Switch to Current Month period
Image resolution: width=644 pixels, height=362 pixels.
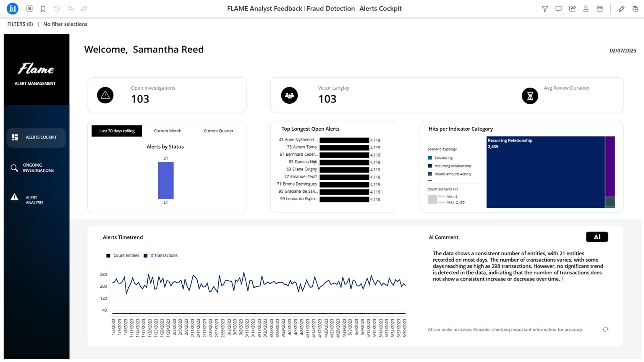168,131
